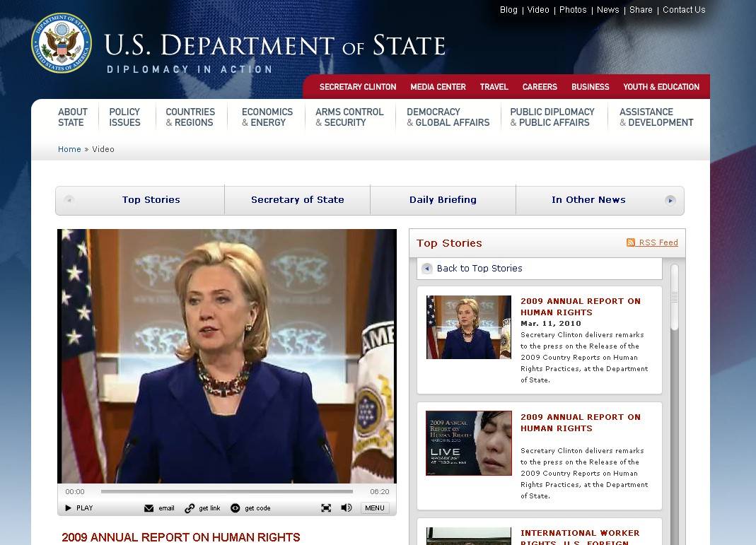
Task: Click the Video breadcrumb link
Action: [103, 149]
